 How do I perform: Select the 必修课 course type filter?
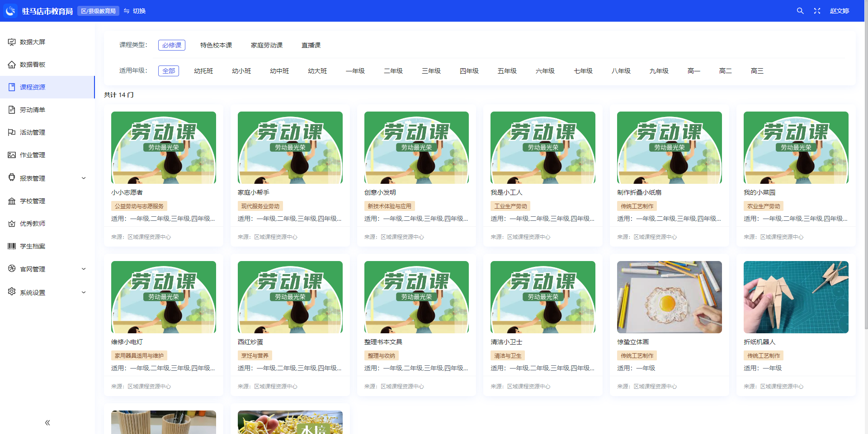[172, 45]
